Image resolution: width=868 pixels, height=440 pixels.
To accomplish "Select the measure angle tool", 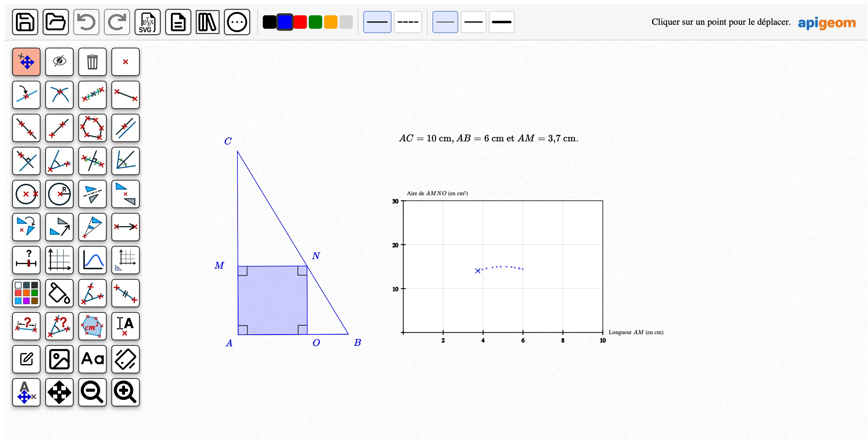I will point(59,326).
